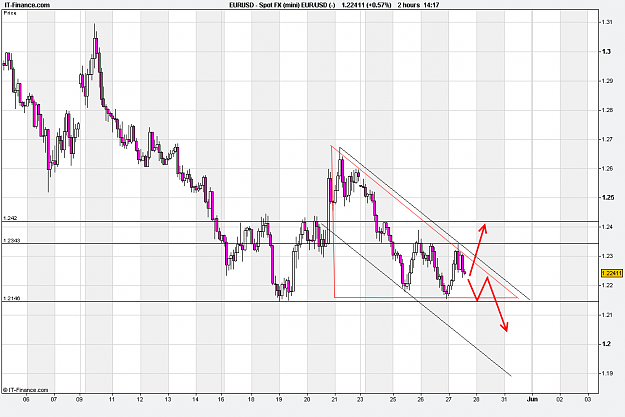Click the '26' date on the time axis
This screenshot has height=417, width=625.
(x=421, y=399)
